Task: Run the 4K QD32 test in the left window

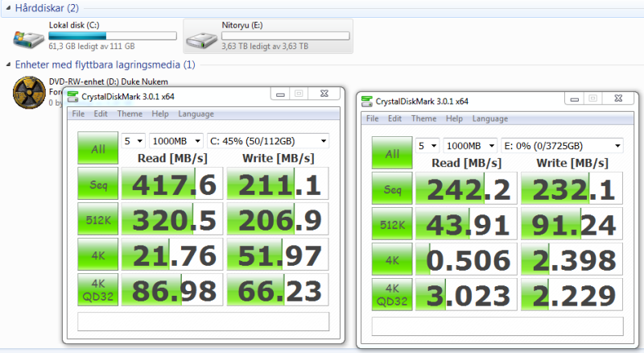Action: coord(97,290)
